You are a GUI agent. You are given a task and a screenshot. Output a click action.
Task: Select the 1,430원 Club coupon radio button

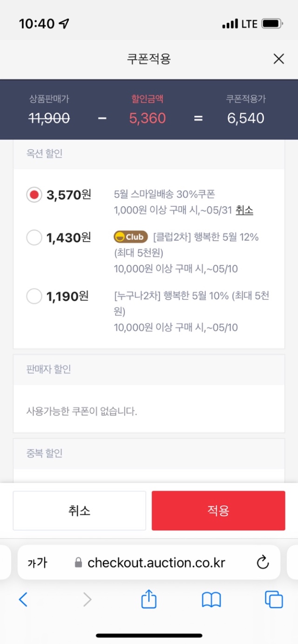click(x=34, y=238)
